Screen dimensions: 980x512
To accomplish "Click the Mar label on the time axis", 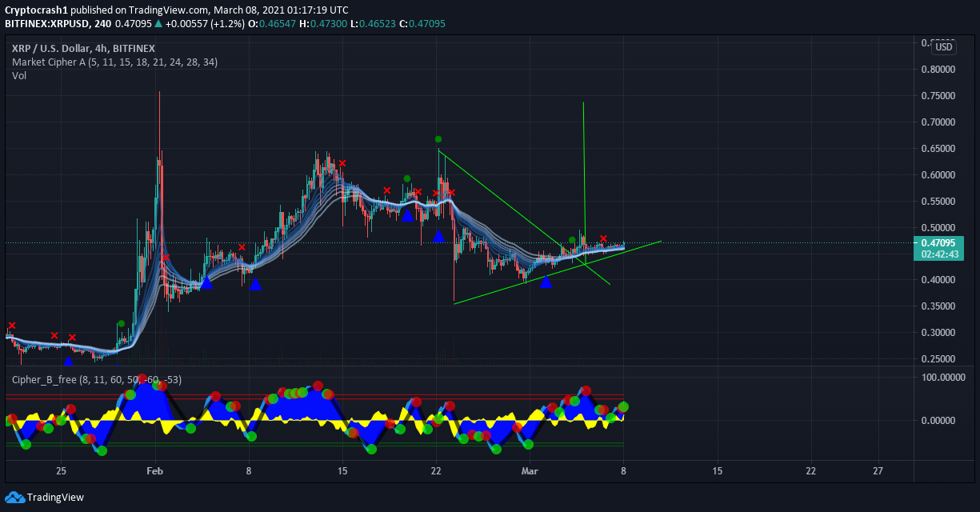I will [530, 470].
